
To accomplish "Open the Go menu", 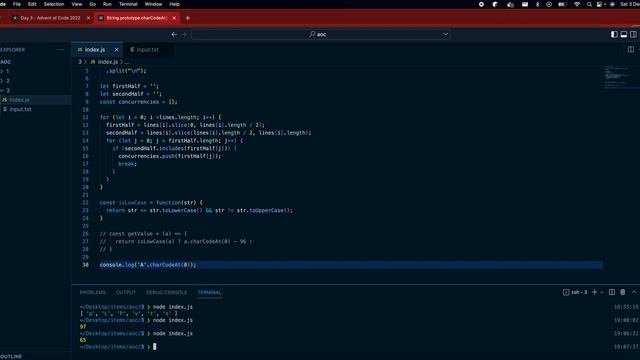I will click(93, 4).
